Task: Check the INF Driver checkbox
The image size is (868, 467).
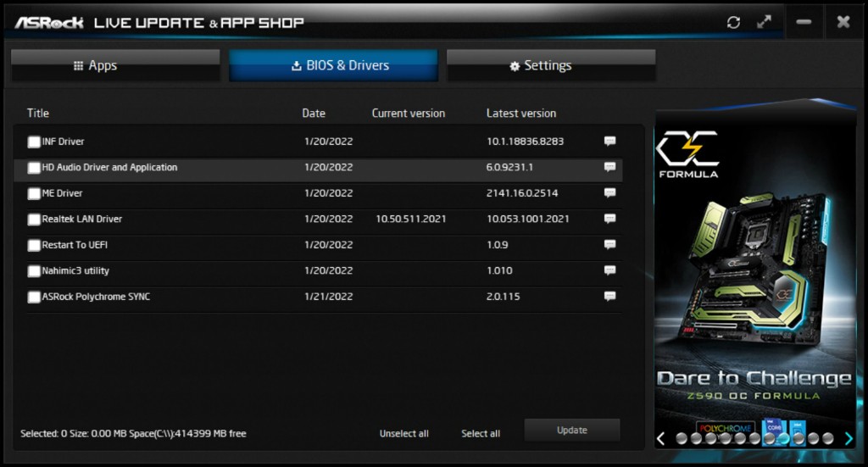Action: 34,142
